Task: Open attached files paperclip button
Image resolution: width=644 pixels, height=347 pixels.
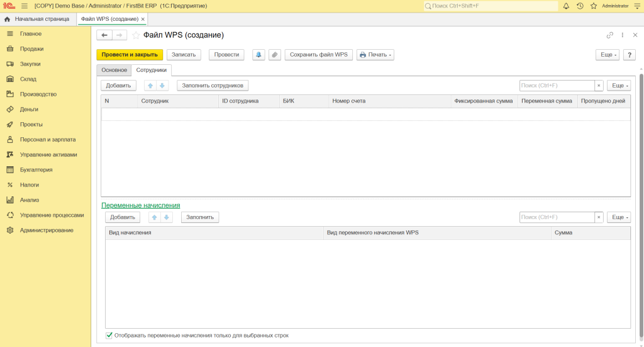Action: [275, 55]
